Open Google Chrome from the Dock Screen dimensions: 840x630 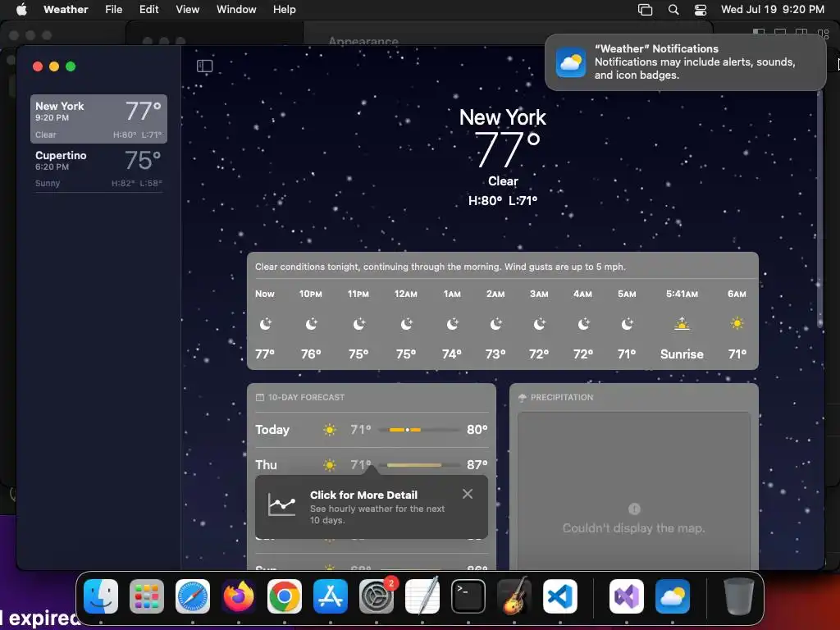285,596
